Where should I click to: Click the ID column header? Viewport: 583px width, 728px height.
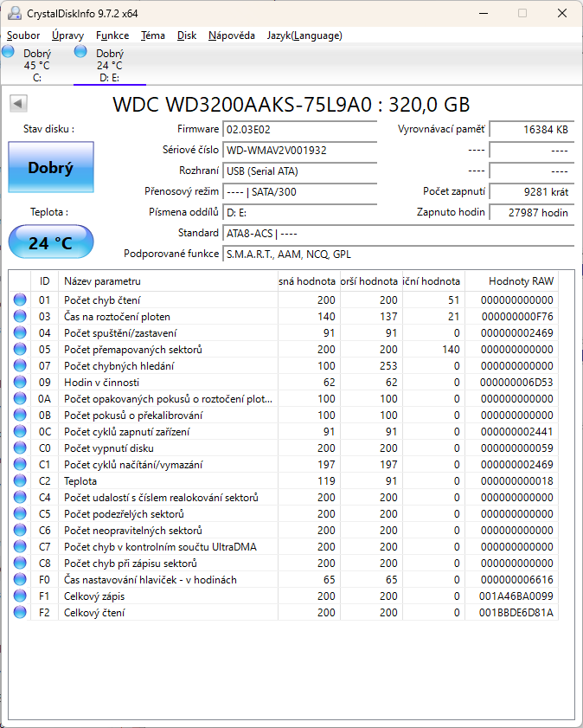click(x=44, y=280)
